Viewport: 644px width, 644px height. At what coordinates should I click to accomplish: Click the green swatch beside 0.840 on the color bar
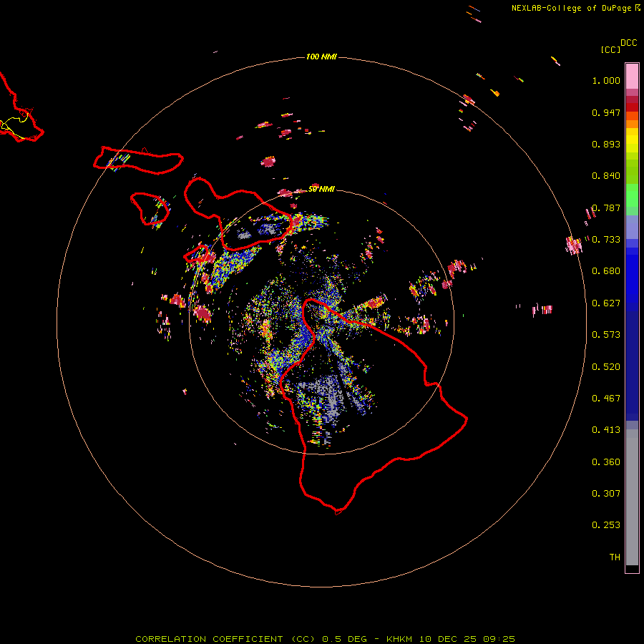[x=632, y=172]
